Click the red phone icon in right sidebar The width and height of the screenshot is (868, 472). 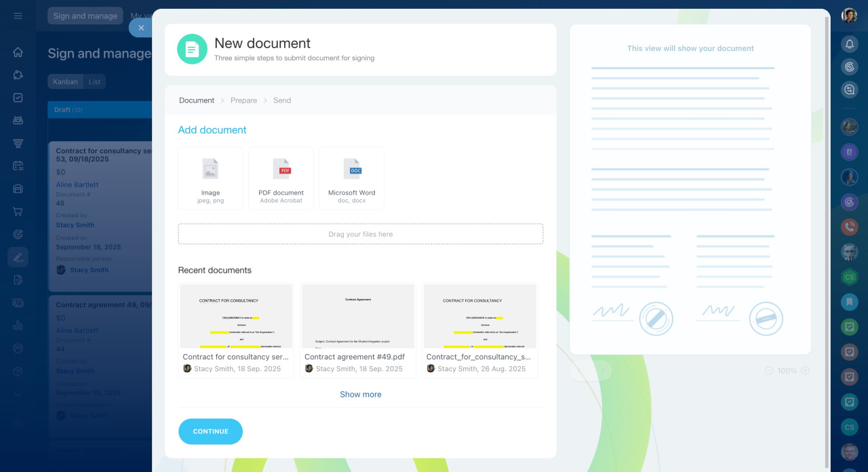click(x=849, y=227)
